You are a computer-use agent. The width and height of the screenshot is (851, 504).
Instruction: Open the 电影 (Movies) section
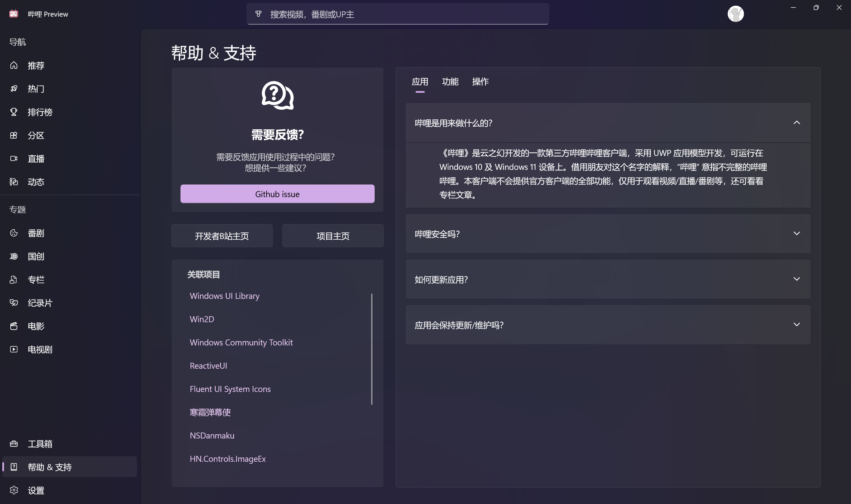36,326
